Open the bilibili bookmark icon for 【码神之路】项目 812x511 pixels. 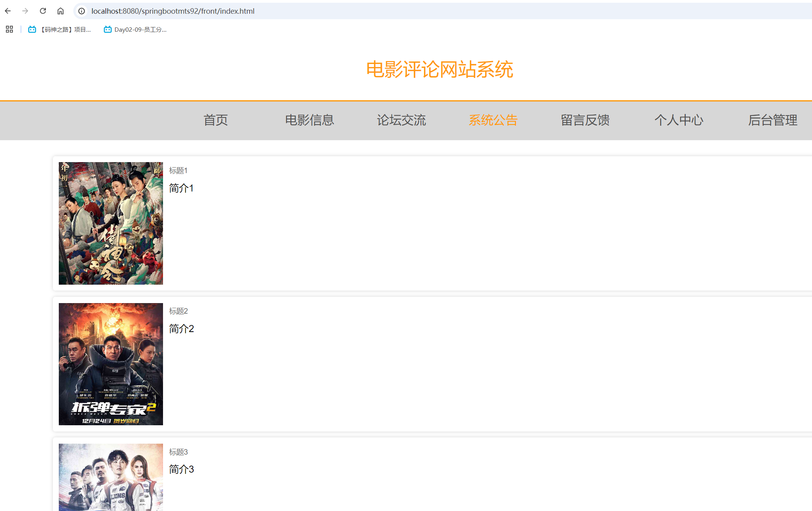click(32, 29)
